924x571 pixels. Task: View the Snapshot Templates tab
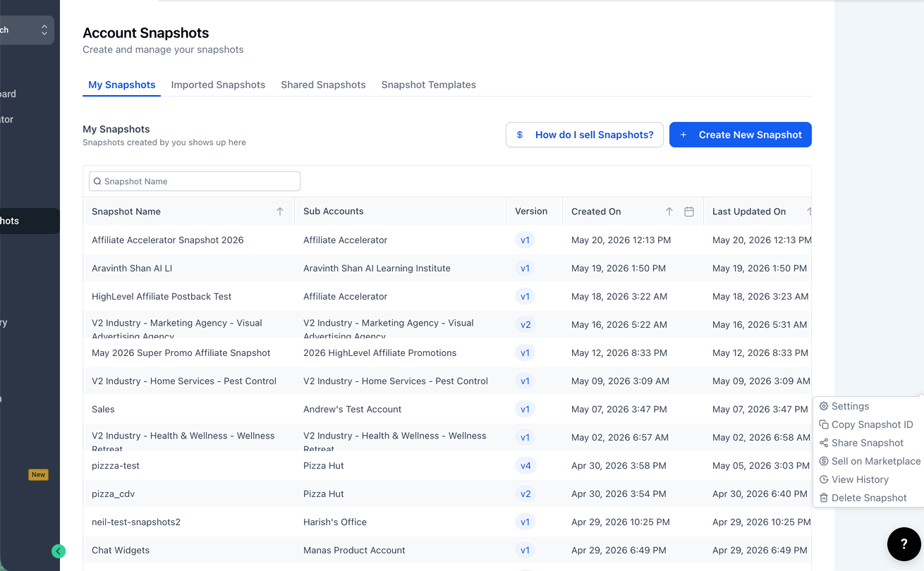click(x=429, y=85)
